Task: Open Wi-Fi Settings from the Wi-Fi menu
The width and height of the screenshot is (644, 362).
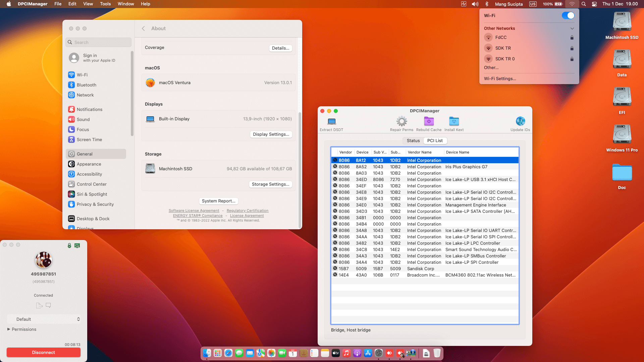Action: [500, 79]
